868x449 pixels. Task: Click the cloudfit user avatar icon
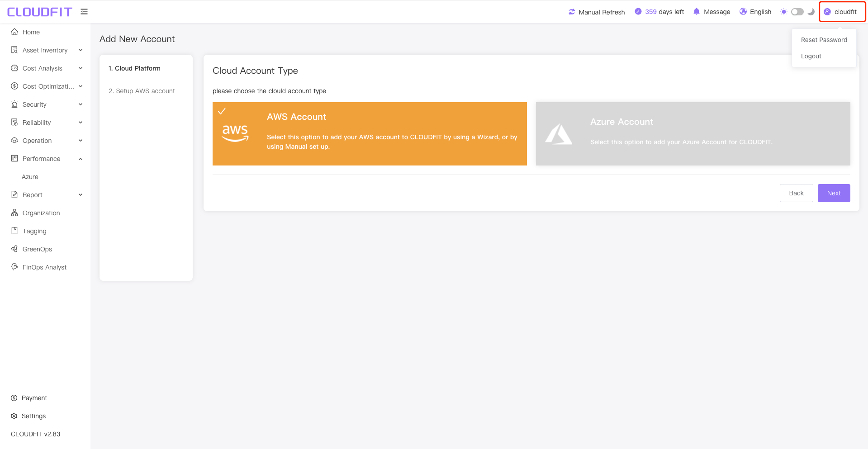point(827,12)
